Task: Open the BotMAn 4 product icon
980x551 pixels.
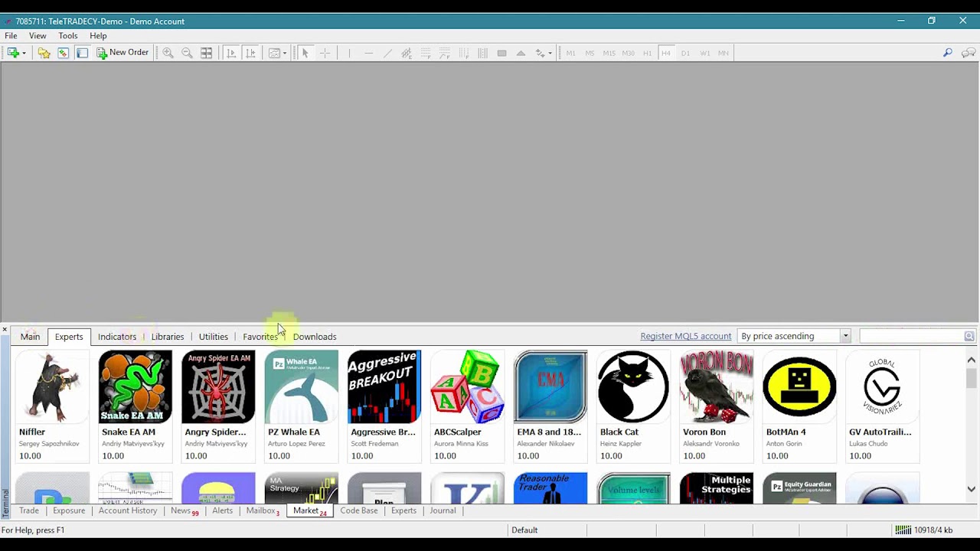Action: (799, 386)
